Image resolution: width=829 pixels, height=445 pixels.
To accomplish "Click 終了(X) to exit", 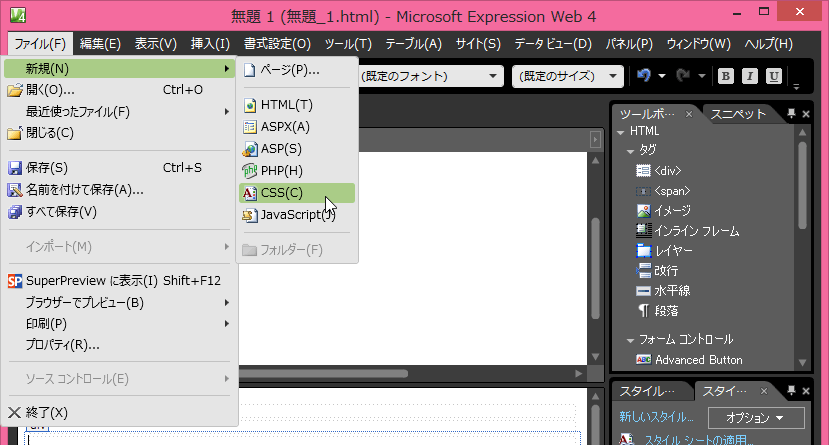I will pyautogui.click(x=119, y=412).
